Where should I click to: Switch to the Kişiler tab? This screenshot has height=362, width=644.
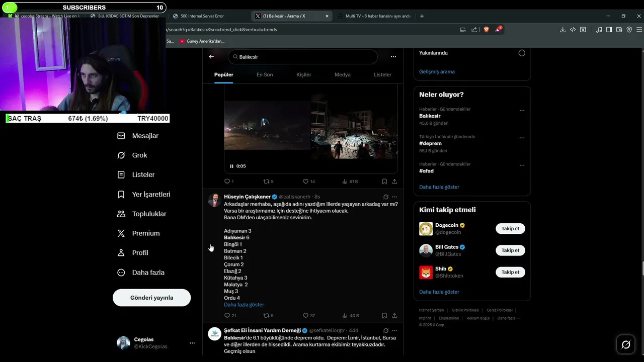(x=304, y=74)
